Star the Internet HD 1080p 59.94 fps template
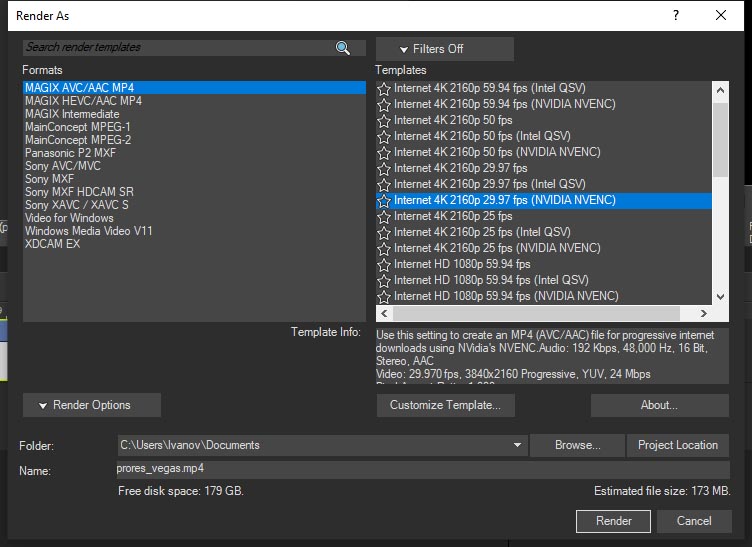Viewport: 752px width, 547px height. pos(384,264)
